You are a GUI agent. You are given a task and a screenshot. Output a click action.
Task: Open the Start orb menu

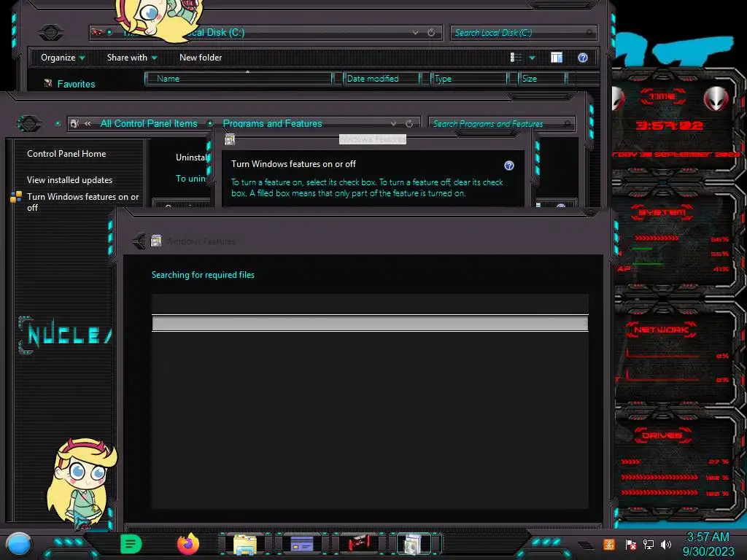[x=19, y=544]
